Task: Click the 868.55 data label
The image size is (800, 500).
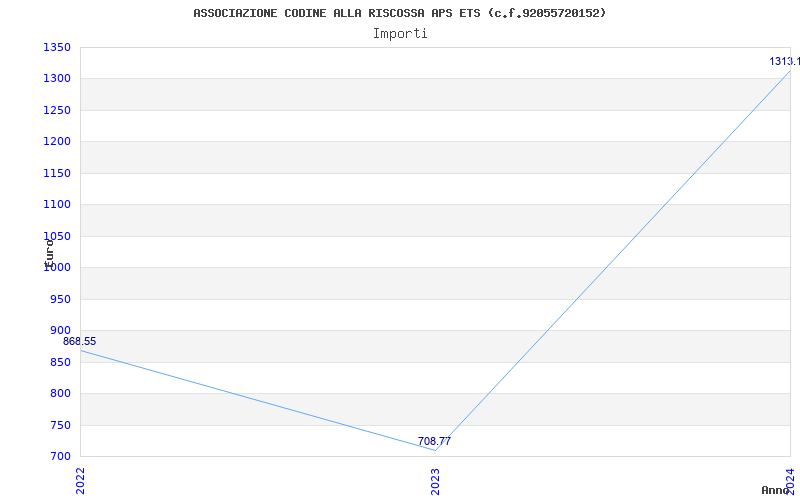Action: 80,341
